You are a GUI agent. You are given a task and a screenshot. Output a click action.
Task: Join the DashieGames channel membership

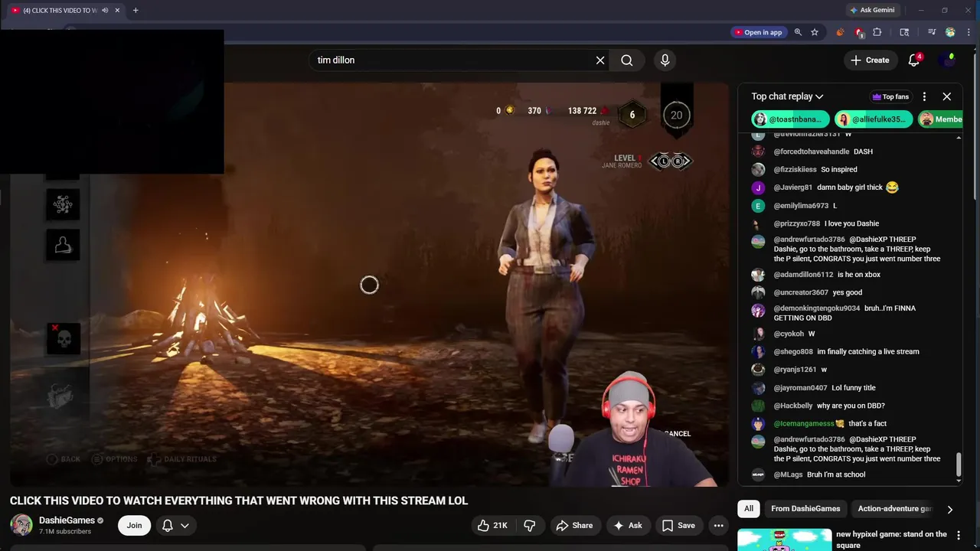pos(134,525)
